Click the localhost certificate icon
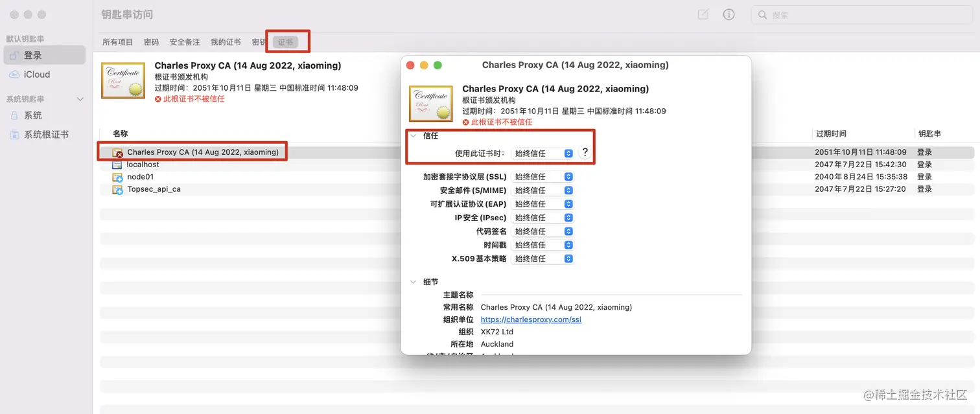The image size is (980, 414). click(x=117, y=165)
